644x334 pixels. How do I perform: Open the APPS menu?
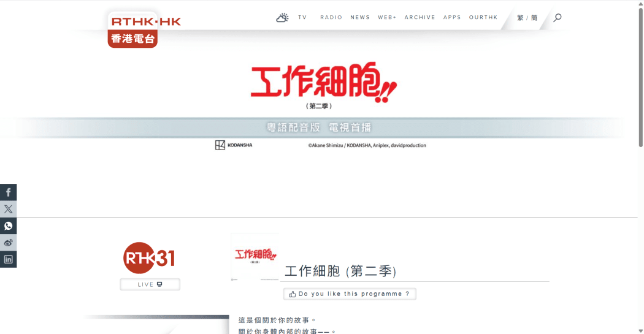coord(452,17)
